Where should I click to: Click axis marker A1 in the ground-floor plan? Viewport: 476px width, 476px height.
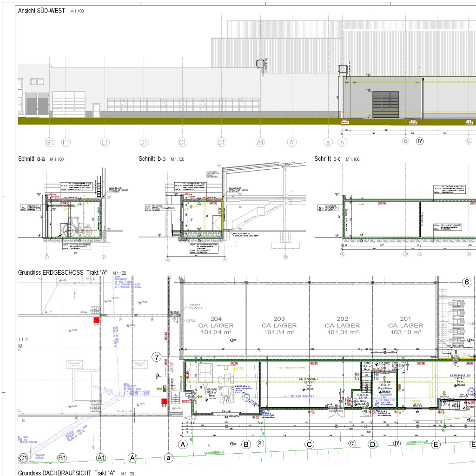tap(101, 458)
